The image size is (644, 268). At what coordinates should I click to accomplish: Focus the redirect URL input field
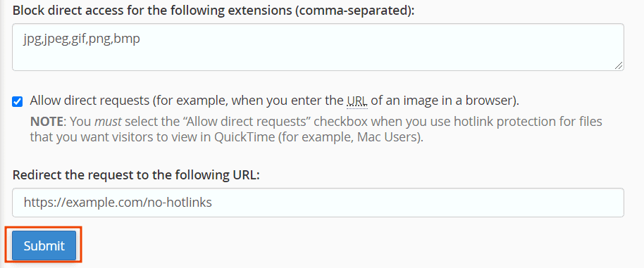(318, 203)
